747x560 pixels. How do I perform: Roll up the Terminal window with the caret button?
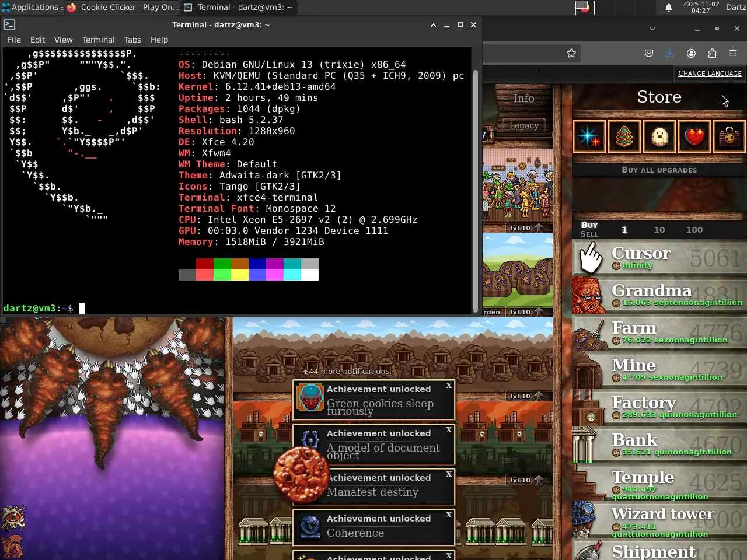[x=433, y=25]
